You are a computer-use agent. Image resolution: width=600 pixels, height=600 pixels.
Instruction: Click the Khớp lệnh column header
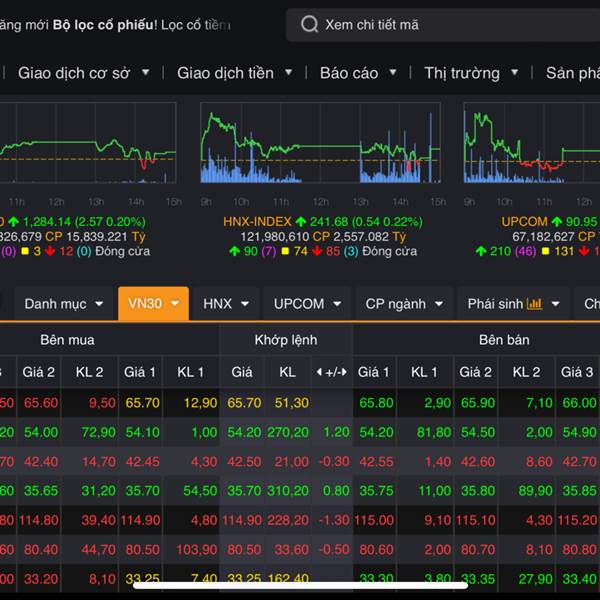click(x=286, y=340)
